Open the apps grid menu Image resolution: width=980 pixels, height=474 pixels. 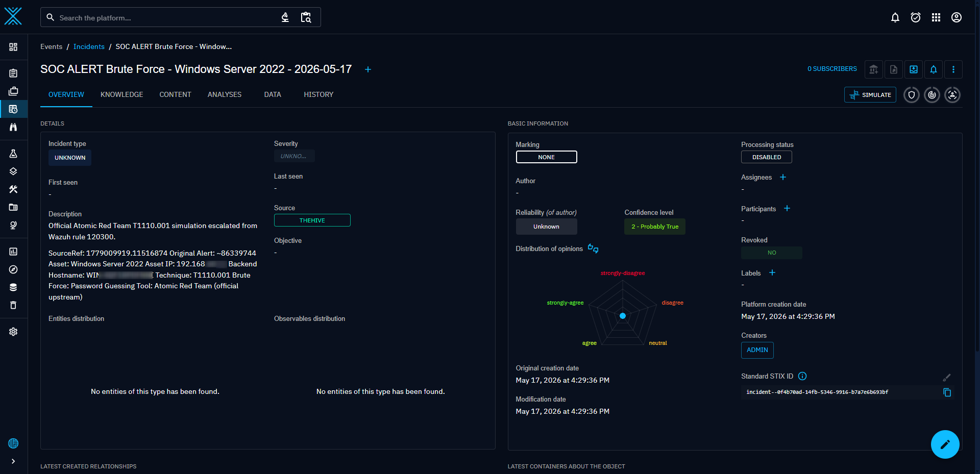pos(936,17)
